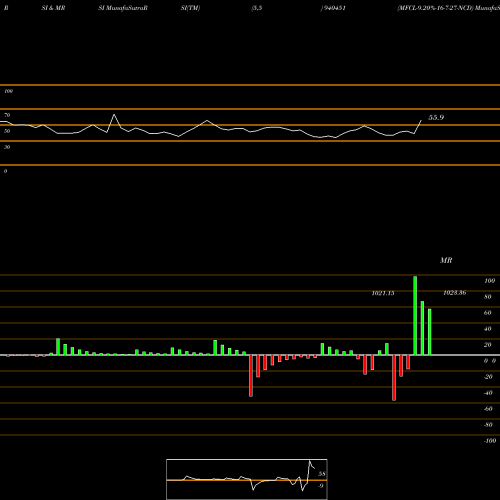Click the highest peak on RSI line
Viewport: 500px width, 500px height.
[114, 115]
